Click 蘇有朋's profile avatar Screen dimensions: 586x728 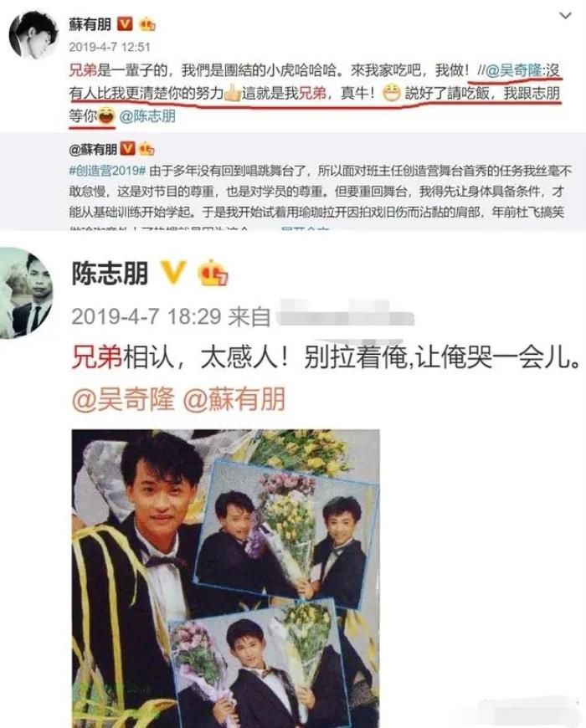(32, 35)
